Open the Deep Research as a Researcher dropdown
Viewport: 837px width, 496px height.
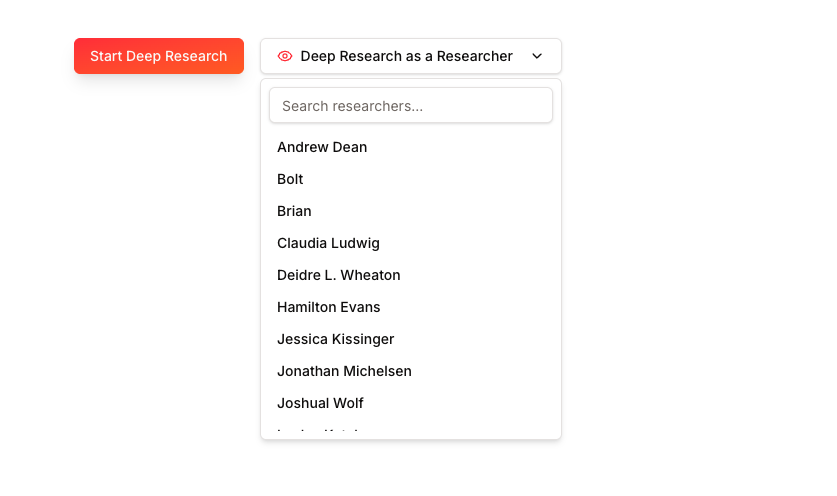[410, 56]
